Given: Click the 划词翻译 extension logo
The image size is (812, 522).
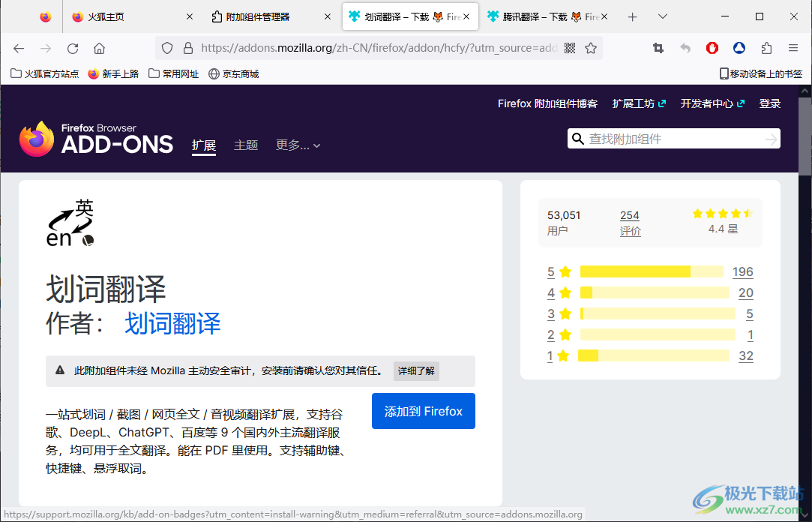Looking at the screenshot, I should tap(70, 223).
